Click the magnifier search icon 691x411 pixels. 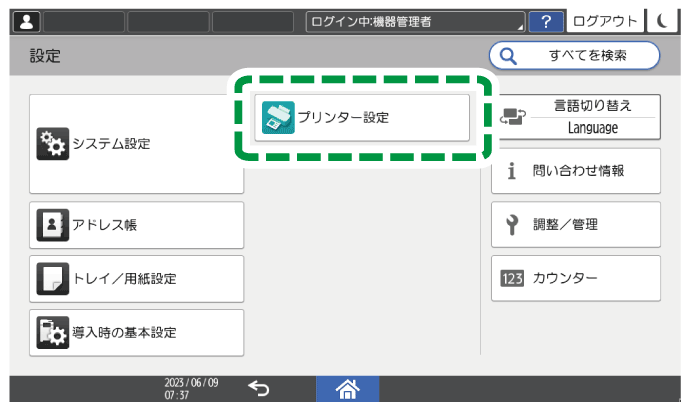[508, 56]
